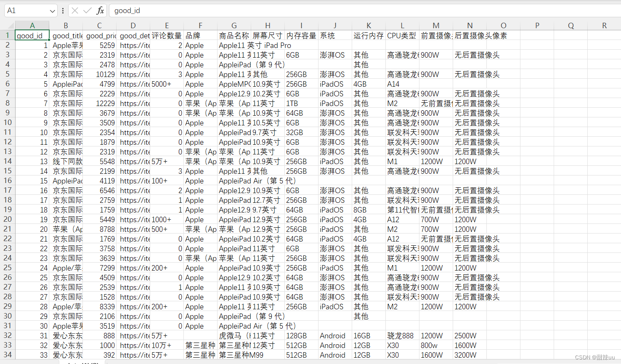Click header cell 屏幕尺寸
The width and height of the screenshot is (621, 364).
(x=268, y=36)
